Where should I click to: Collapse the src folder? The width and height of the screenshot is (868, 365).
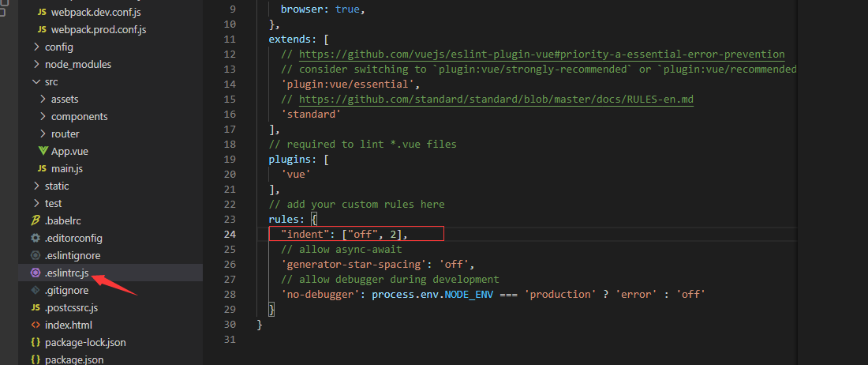coord(36,81)
